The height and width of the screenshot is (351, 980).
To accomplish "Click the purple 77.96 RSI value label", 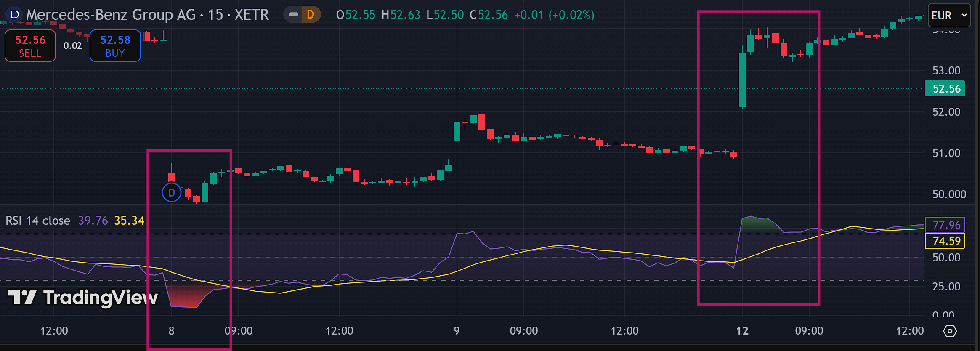I will pyautogui.click(x=946, y=225).
